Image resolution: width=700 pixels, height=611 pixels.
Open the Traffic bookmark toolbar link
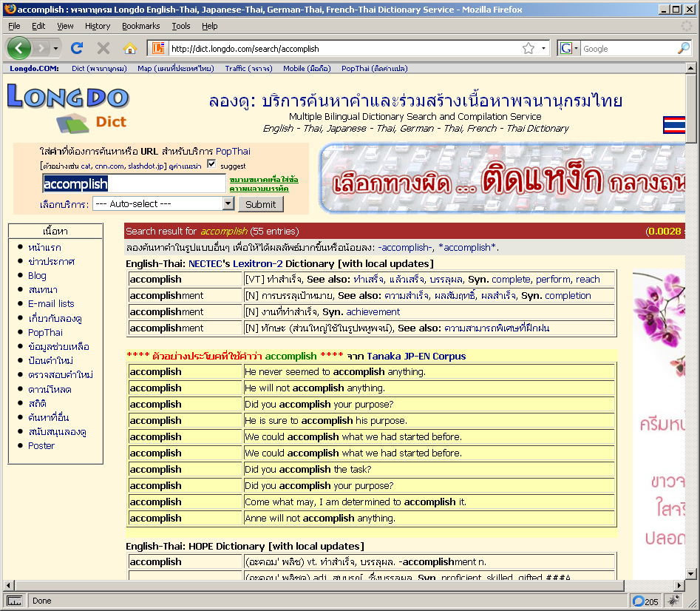coord(248,68)
